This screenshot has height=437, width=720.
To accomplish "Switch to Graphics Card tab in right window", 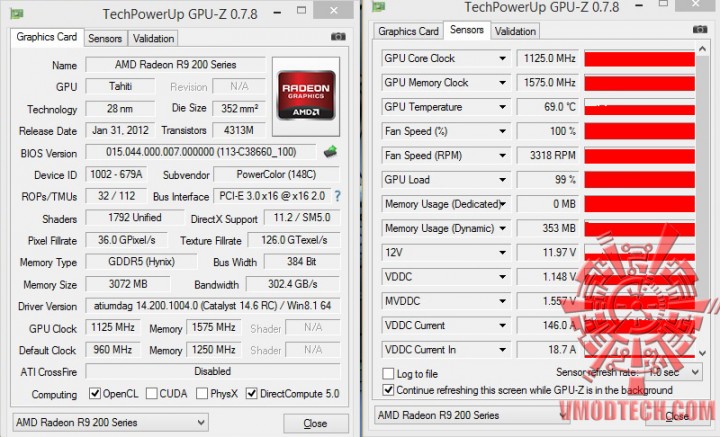I will [408, 31].
